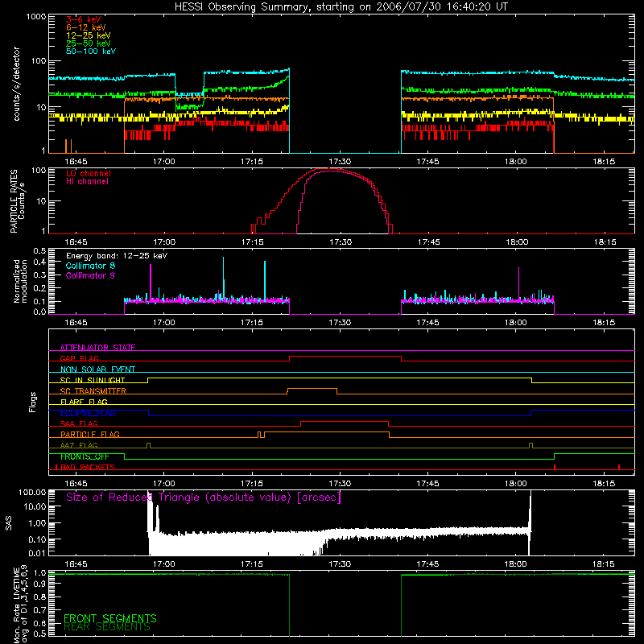Click the '0.7' tick on livetime axis
The height and width of the screenshot is (644, 644).
click(x=39, y=609)
